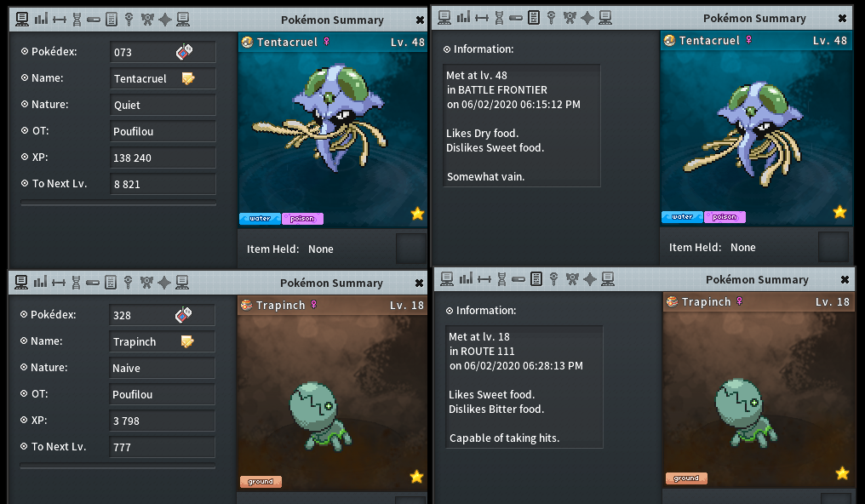Image resolution: width=865 pixels, height=504 pixels.
Task: Toggle the gold star on Trapinch Information window sprite
Action: (x=842, y=473)
